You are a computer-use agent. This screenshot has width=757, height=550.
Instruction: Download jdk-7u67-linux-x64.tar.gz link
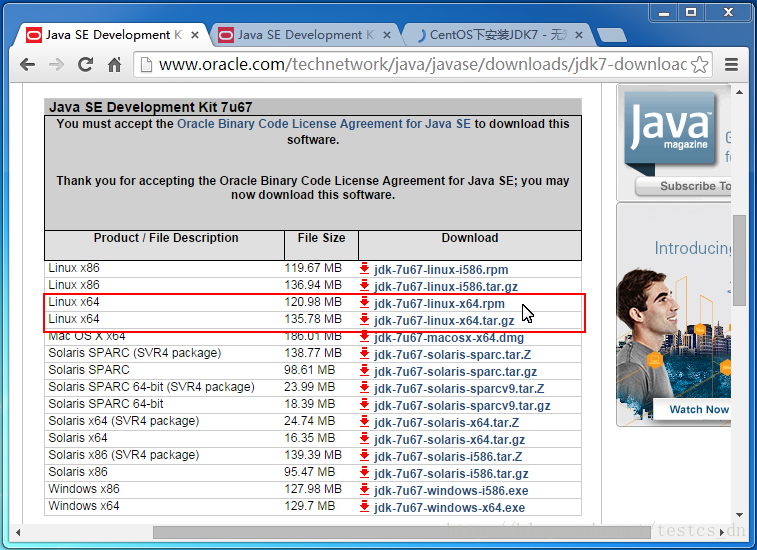point(444,321)
